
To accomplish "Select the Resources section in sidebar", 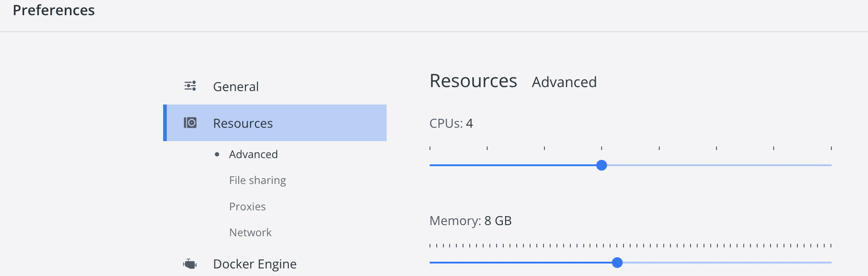I will pos(243,123).
